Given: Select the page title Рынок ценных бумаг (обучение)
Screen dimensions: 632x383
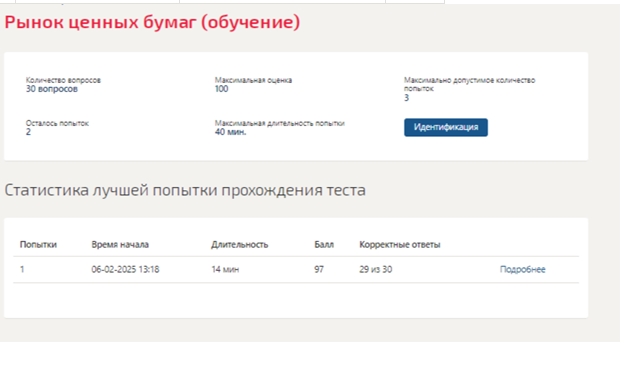Looking at the screenshot, I should tap(152, 22).
